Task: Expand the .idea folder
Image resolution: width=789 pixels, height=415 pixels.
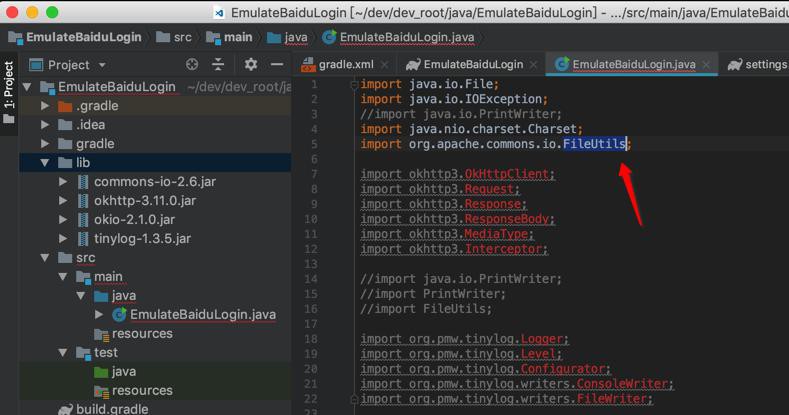Action: coord(45,125)
